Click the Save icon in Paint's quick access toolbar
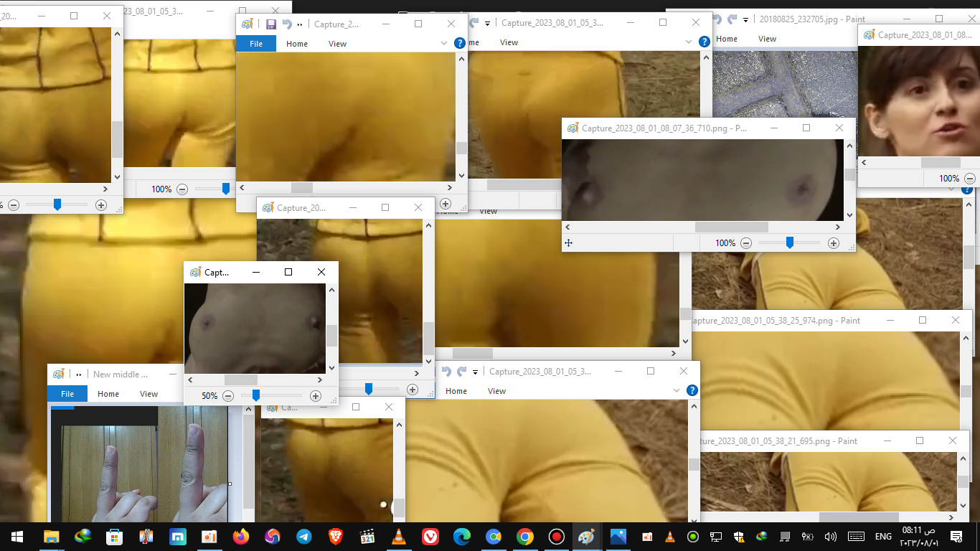The height and width of the screenshot is (551, 980). [x=271, y=24]
